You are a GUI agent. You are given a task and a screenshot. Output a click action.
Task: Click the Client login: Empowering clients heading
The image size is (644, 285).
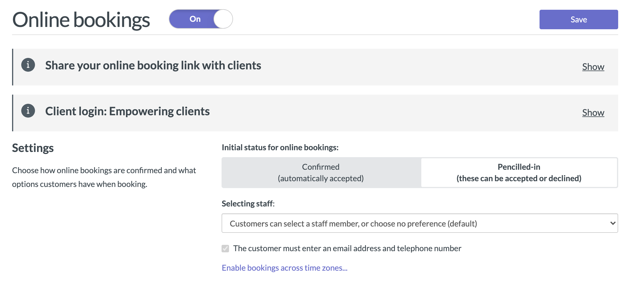(127, 112)
